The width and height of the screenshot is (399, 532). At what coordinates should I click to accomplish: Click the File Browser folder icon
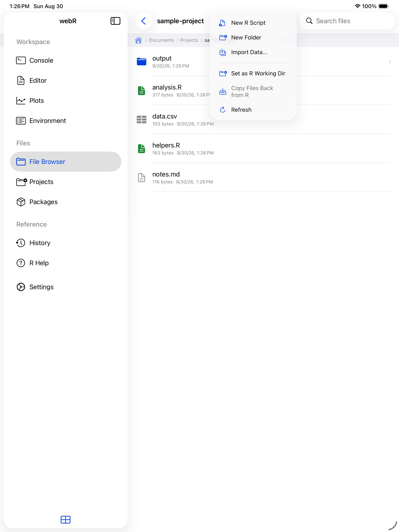point(21,162)
